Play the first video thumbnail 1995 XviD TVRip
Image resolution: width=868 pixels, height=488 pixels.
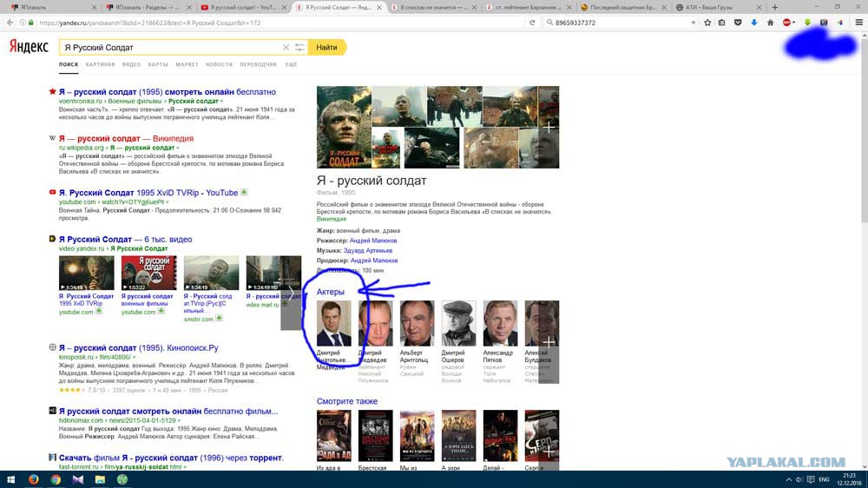point(86,273)
